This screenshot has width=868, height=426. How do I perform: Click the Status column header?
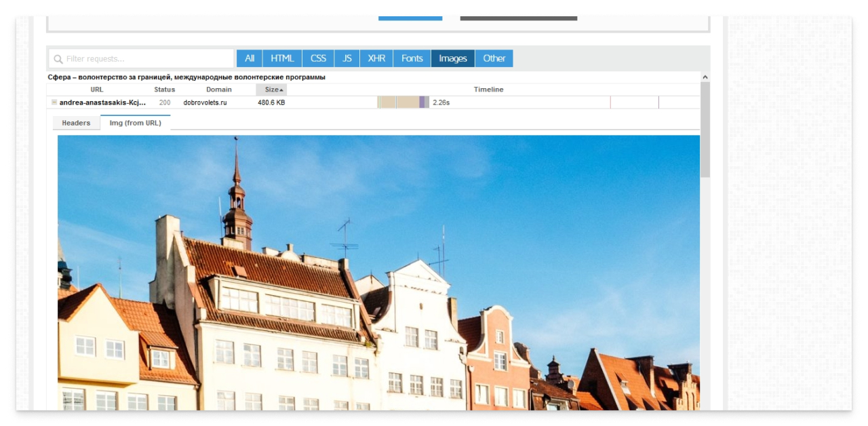coord(164,90)
